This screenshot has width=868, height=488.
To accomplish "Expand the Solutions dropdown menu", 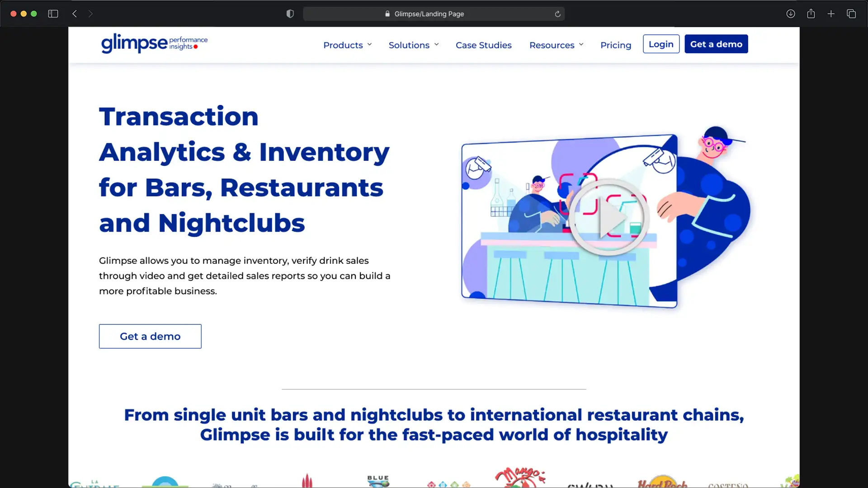I will click(x=413, y=45).
